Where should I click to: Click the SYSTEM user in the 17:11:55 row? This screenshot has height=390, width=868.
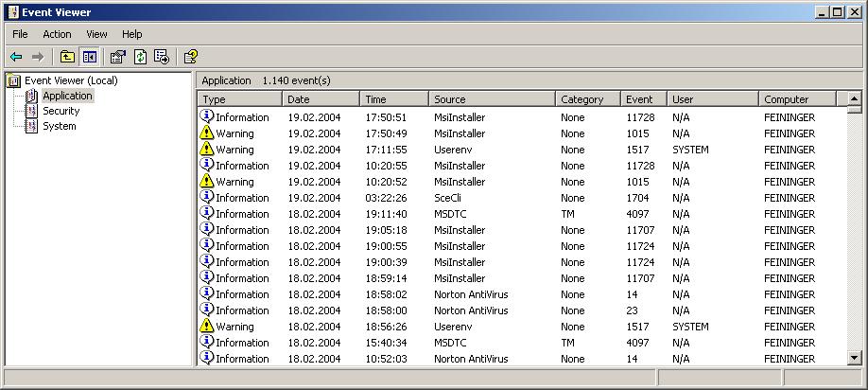690,150
